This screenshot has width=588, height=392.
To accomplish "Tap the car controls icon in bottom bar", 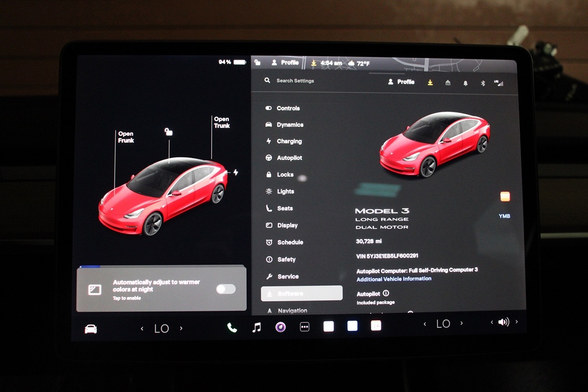I will click(91, 329).
